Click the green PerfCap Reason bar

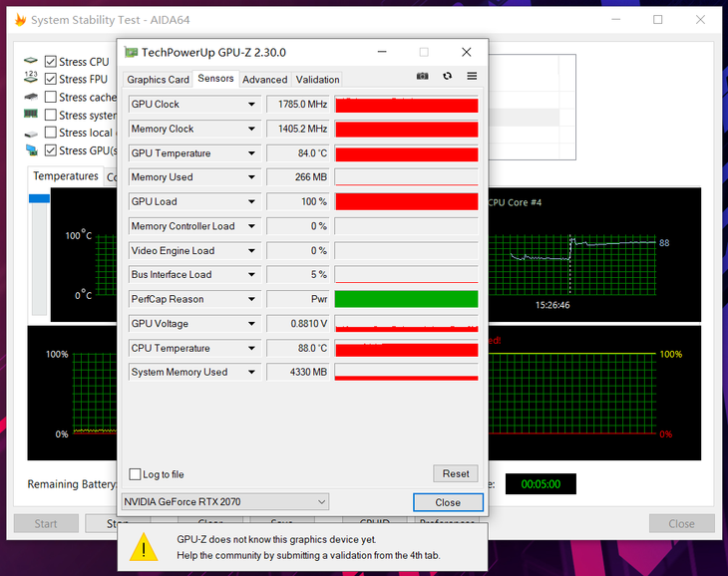(x=406, y=299)
